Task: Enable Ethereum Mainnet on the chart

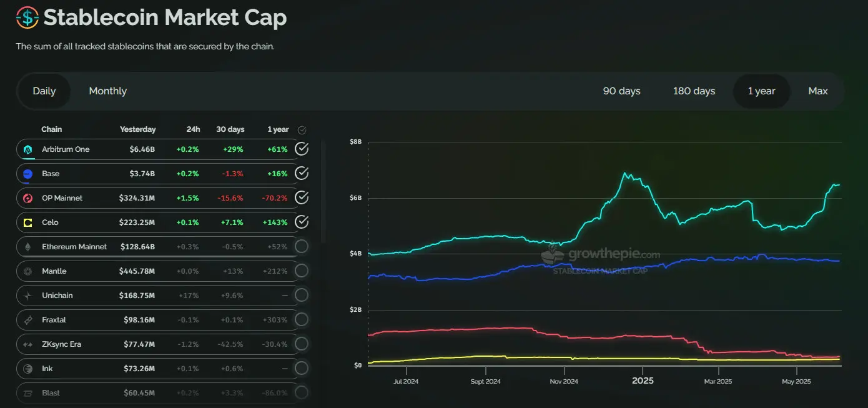Action: tap(302, 246)
